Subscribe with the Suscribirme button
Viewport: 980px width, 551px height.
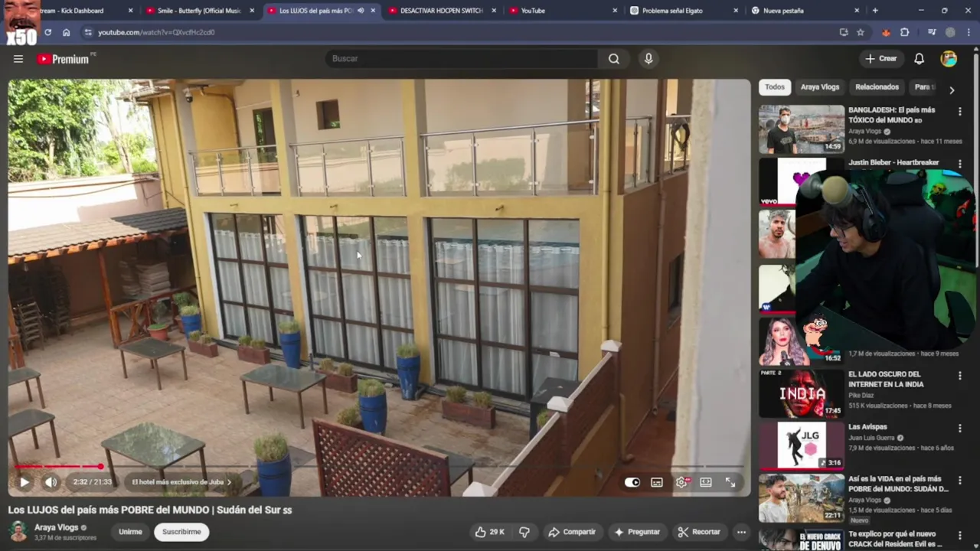[181, 532]
